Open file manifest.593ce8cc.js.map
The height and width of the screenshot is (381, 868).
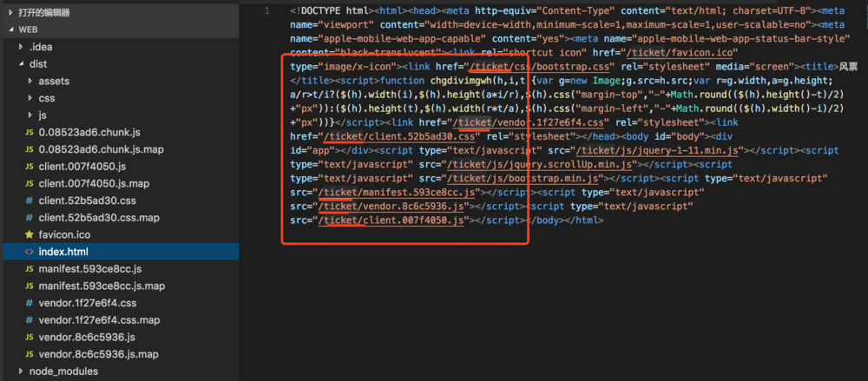(x=102, y=286)
